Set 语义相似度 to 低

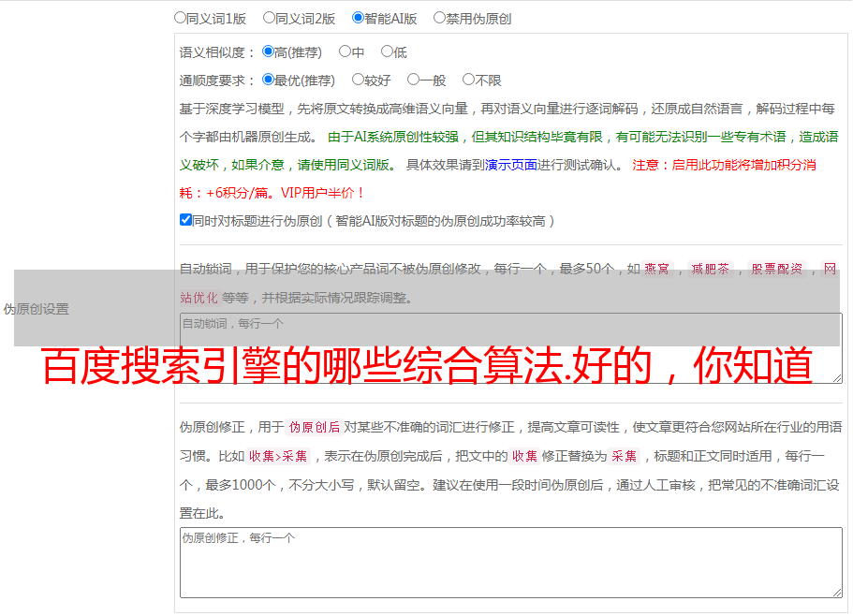387,51
